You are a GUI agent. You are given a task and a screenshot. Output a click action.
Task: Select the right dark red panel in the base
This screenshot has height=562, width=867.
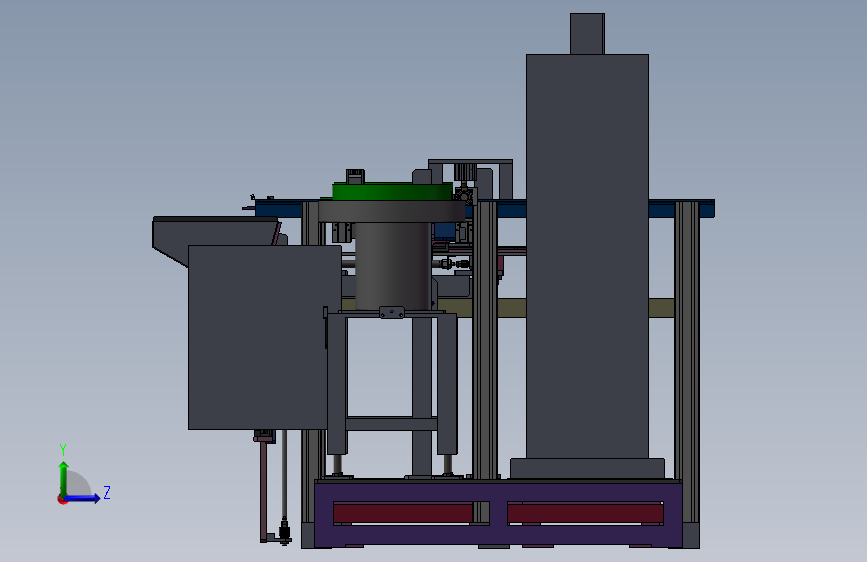click(x=585, y=513)
